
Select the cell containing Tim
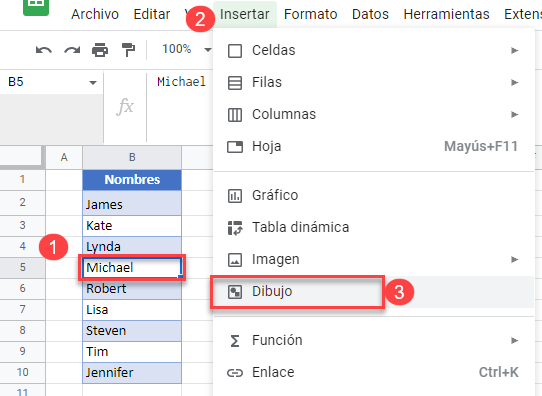point(132,352)
